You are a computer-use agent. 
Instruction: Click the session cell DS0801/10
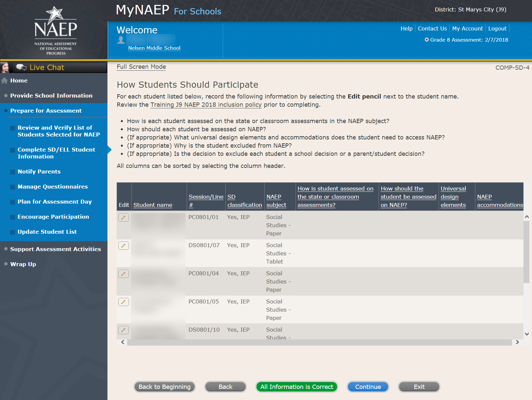coord(204,330)
